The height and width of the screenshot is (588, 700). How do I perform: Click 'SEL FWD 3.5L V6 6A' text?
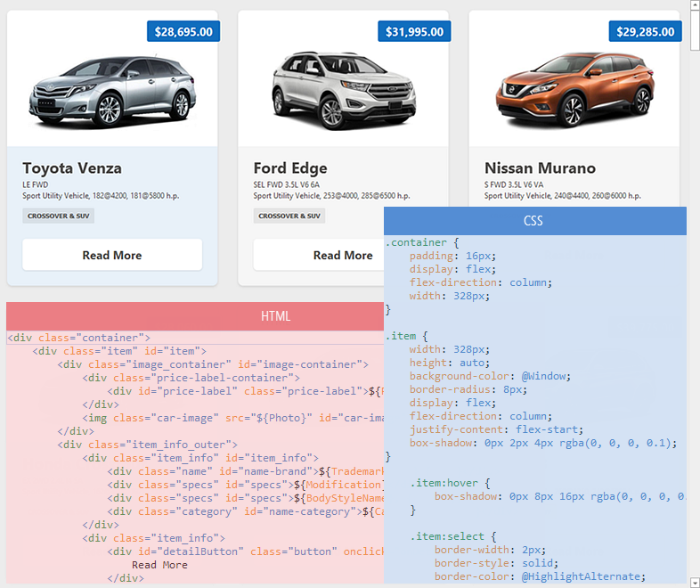coord(287,184)
